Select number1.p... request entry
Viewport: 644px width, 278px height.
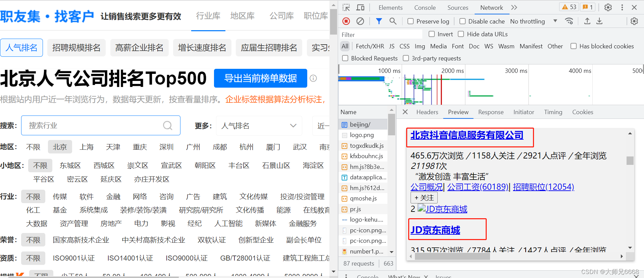[x=363, y=251]
